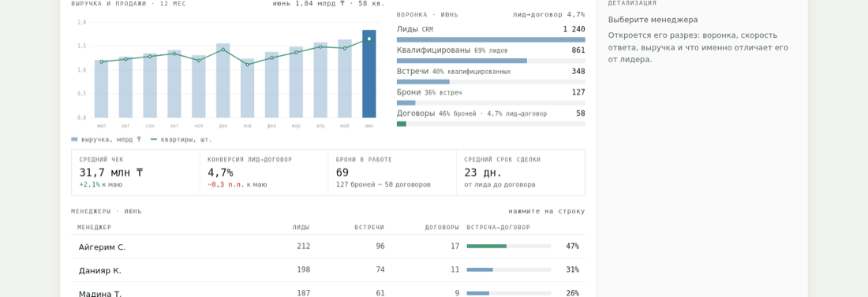The width and height of the screenshot is (868, 297).
Task: Click Айгерим's 212 leads cell
Action: tap(303, 247)
